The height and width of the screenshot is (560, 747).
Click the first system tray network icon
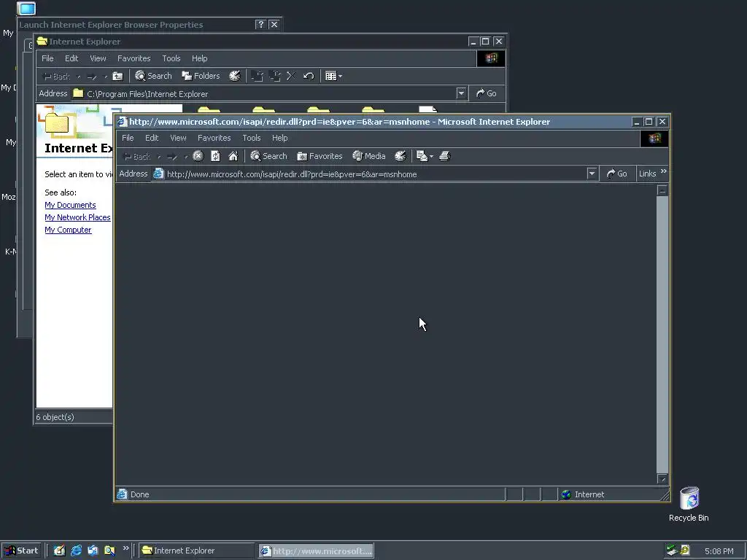[x=672, y=551]
